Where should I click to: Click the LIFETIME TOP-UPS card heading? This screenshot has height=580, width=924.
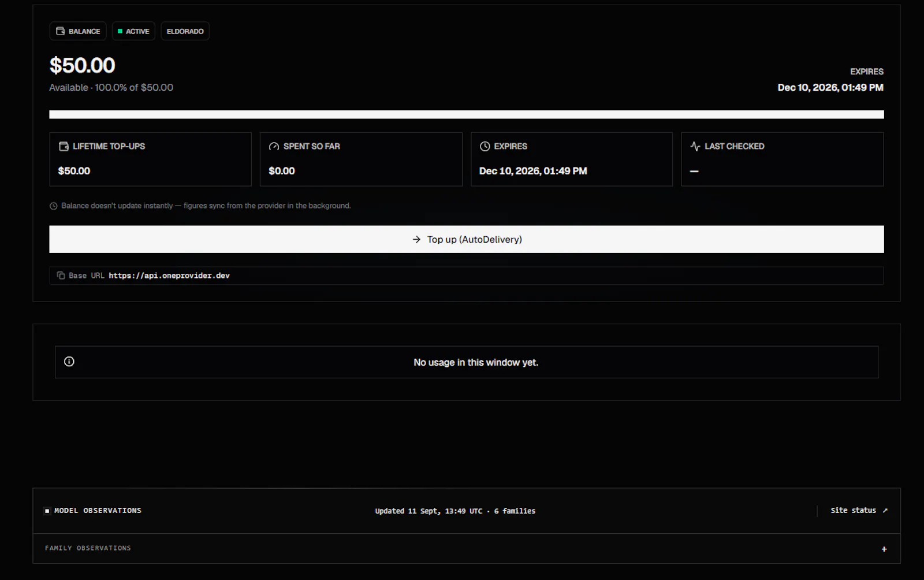pos(109,146)
